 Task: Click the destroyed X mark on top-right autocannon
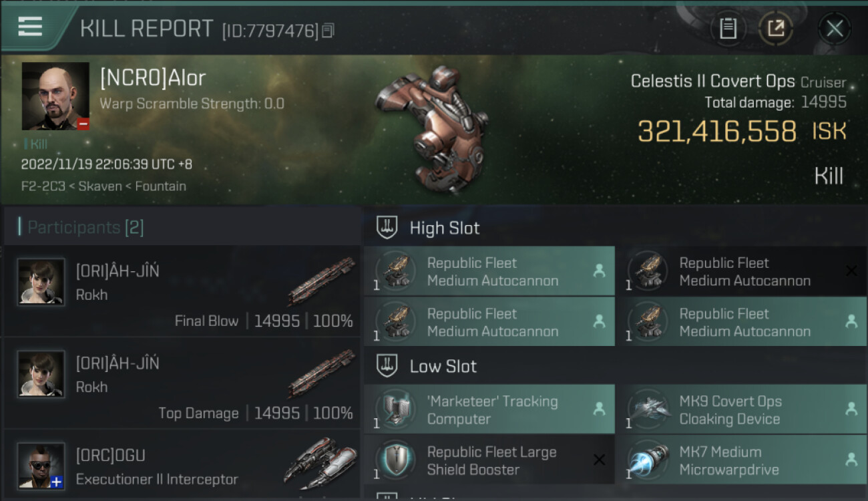(x=851, y=271)
